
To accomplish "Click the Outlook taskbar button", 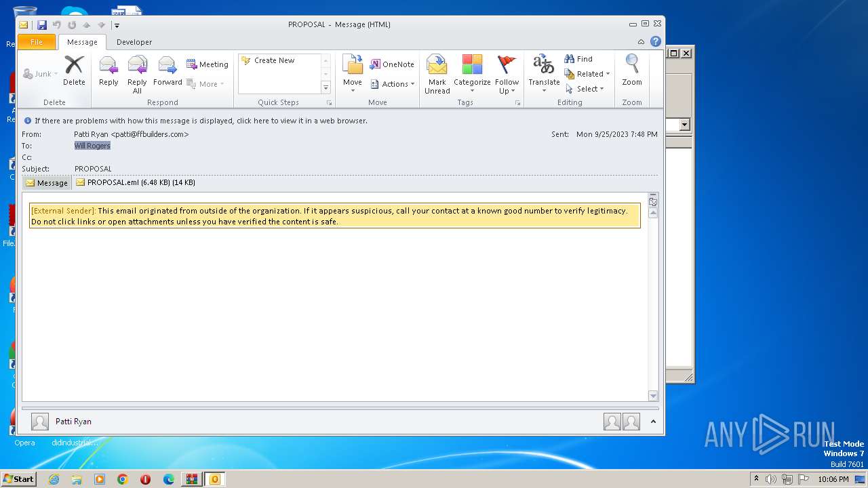I will [x=215, y=479].
